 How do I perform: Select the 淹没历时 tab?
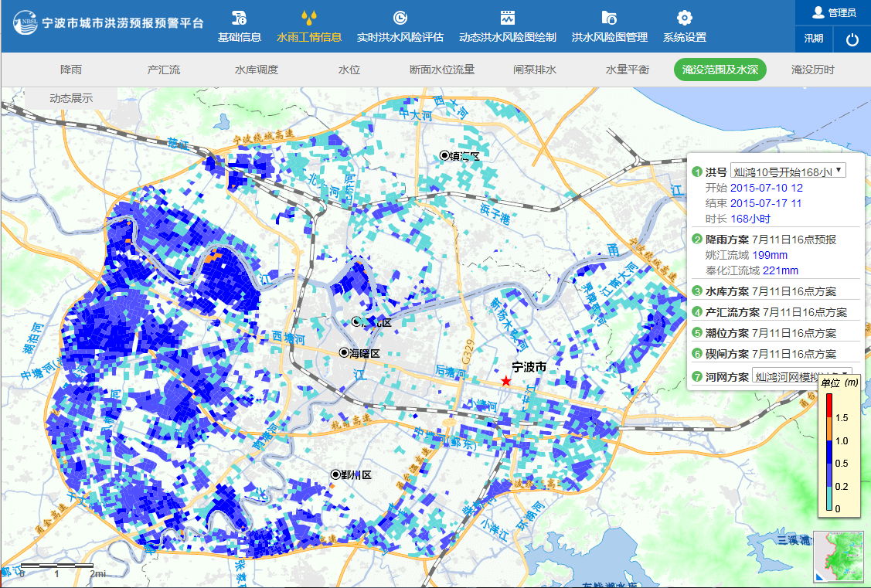tap(812, 70)
